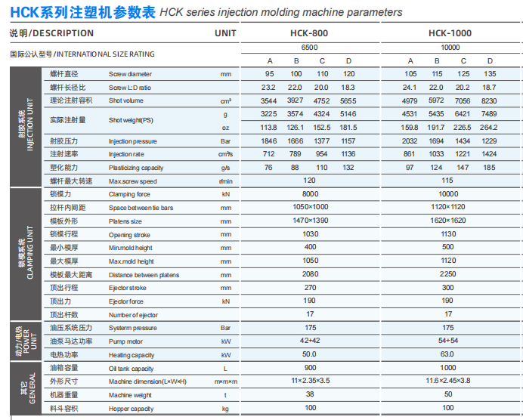
Task: Click the Max.mold height label
Action: click(x=131, y=261)
